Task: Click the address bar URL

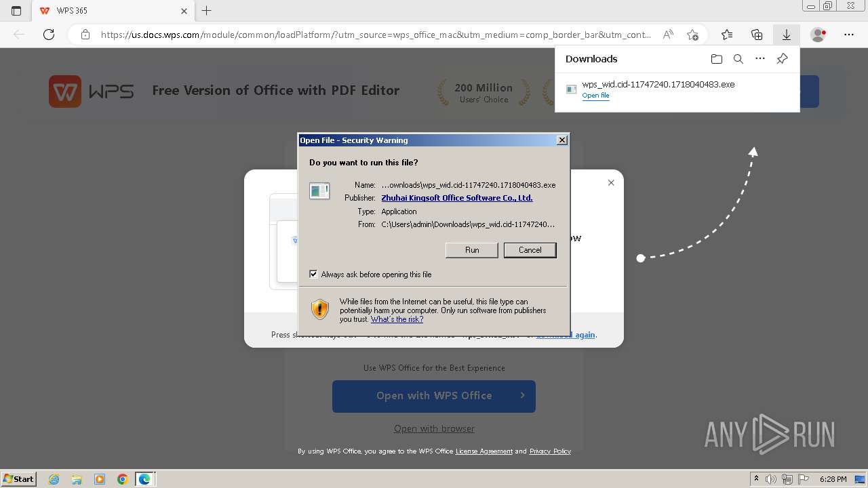Action: click(x=376, y=35)
